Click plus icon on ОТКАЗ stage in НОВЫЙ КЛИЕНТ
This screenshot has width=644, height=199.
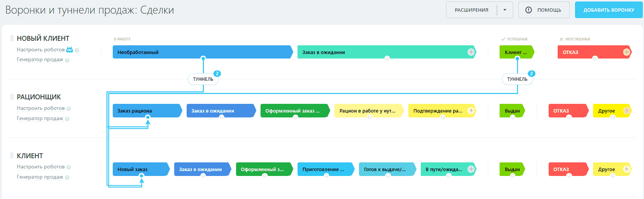(626, 52)
